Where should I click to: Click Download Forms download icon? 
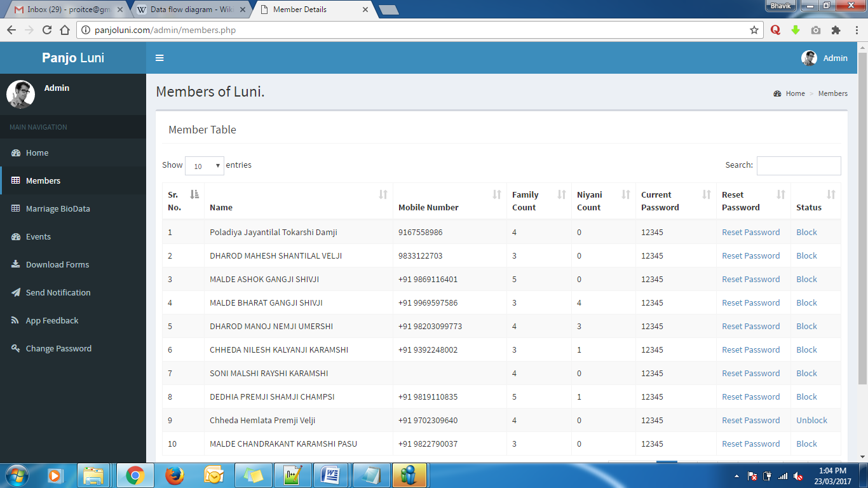[x=16, y=264]
